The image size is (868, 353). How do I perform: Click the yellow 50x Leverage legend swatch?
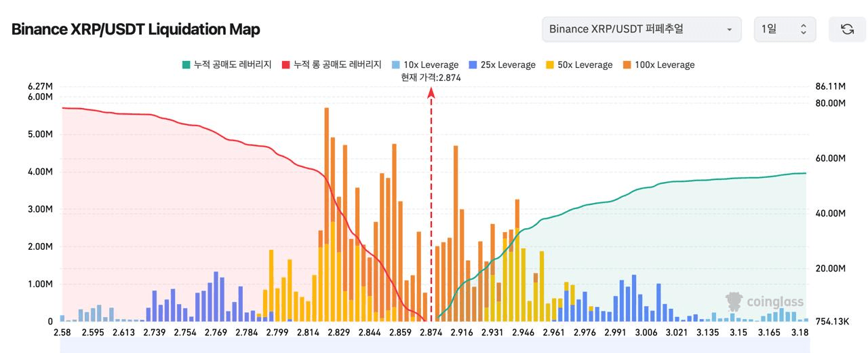[x=549, y=64]
